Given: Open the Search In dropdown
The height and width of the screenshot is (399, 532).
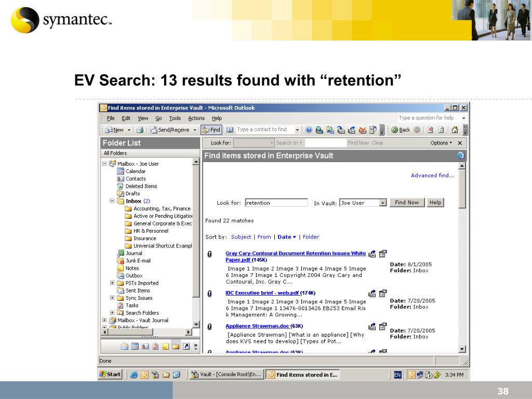Looking at the screenshot, I should 289,143.
